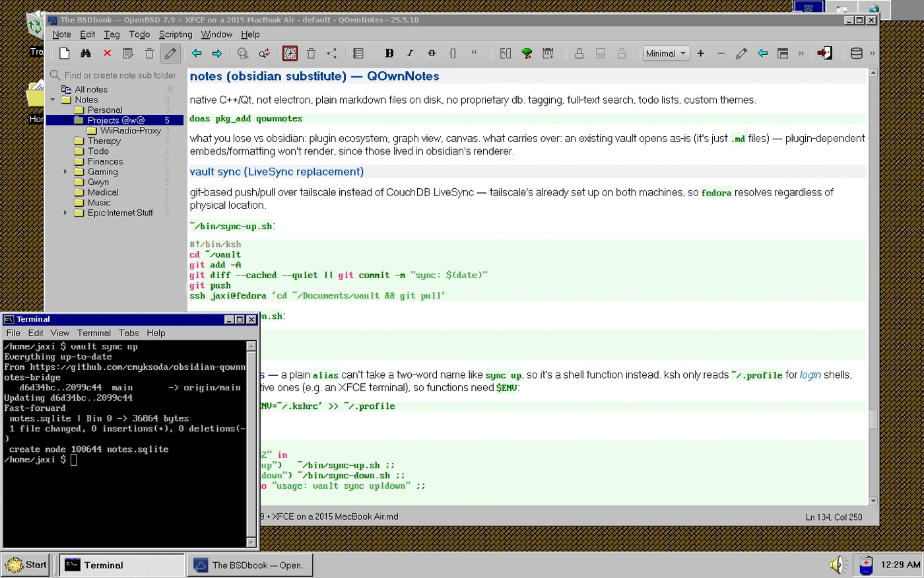
Task: Click the insert current time clock icon
Action: click(x=290, y=54)
